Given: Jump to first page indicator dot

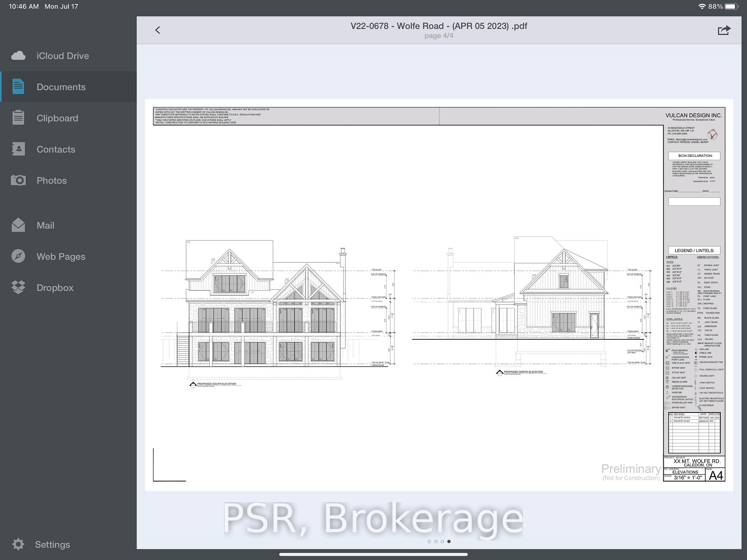Looking at the screenshot, I should pyautogui.click(x=429, y=542).
